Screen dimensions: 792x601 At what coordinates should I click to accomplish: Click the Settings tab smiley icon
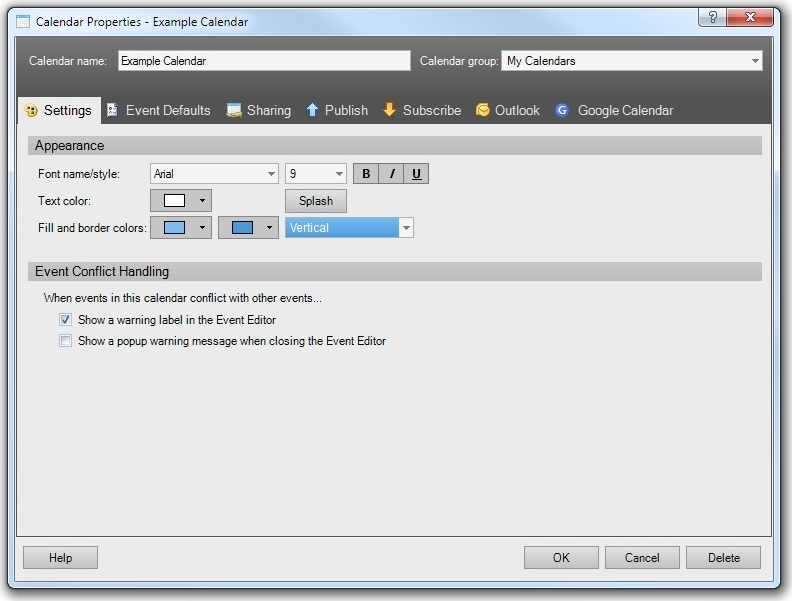point(31,111)
